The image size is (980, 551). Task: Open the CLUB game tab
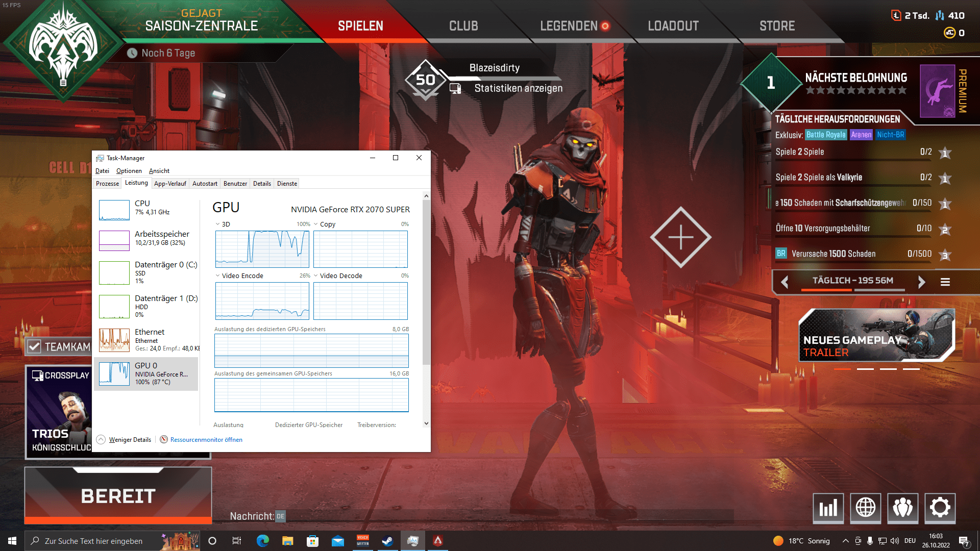[463, 26]
